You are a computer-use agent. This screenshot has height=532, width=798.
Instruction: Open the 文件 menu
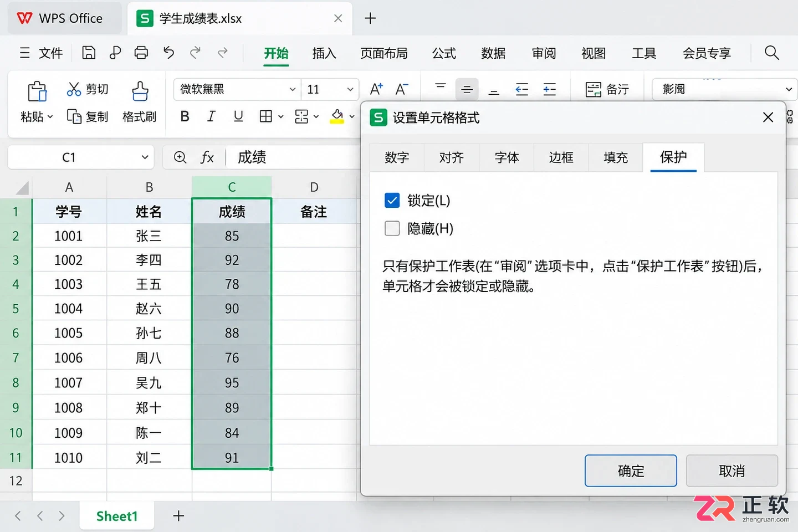[42, 53]
